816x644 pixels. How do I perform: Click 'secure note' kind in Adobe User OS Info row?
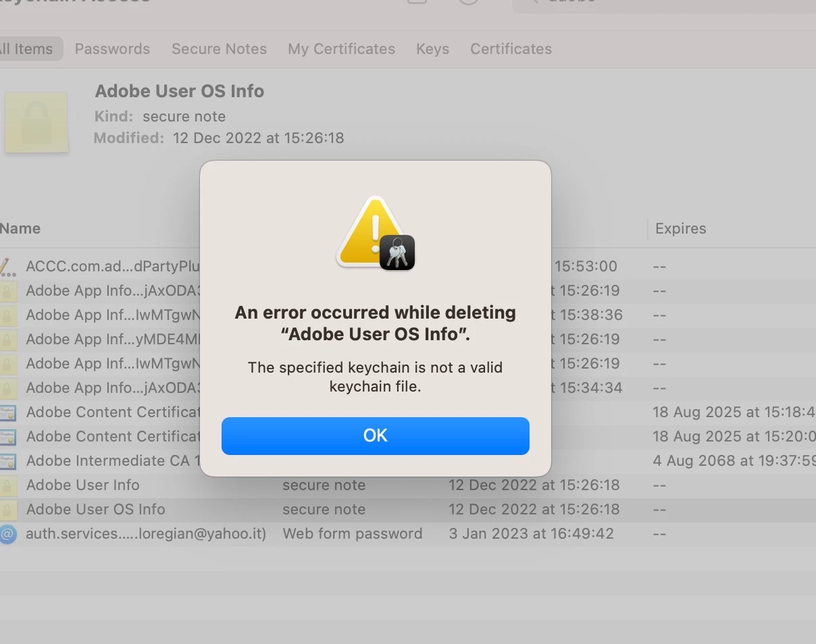[324, 509]
